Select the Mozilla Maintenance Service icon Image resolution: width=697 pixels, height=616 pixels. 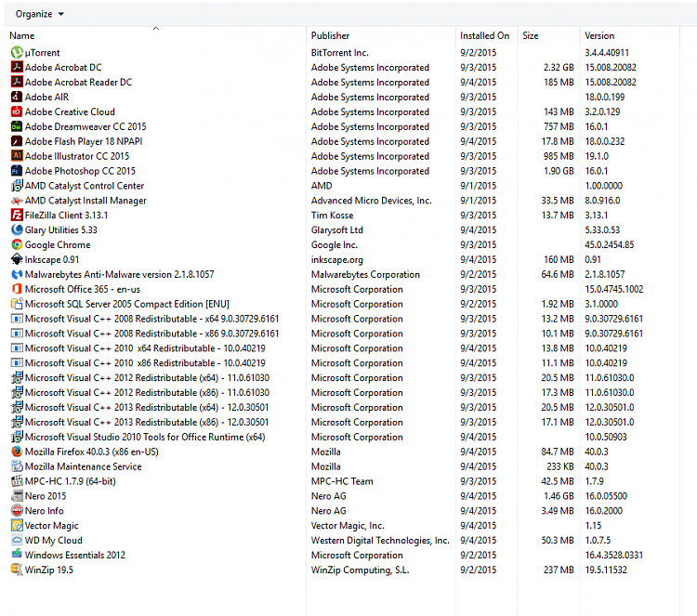pyautogui.click(x=17, y=466)
